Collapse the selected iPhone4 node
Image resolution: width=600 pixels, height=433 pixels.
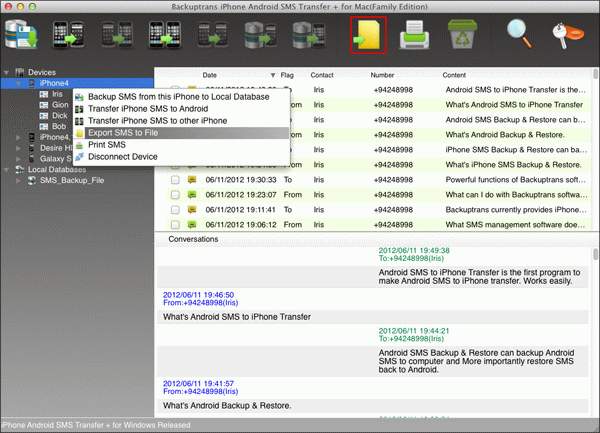pyautogui.click(x=18, y=83)
